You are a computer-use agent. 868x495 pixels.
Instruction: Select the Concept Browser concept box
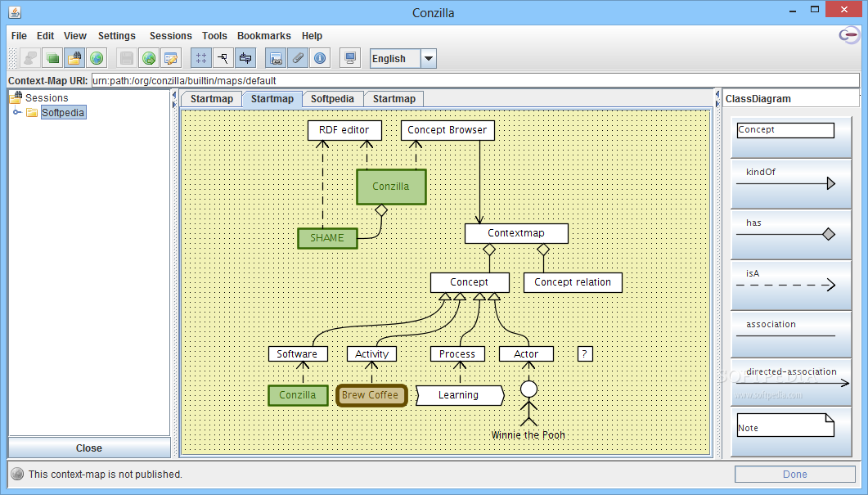click(447, 130)
